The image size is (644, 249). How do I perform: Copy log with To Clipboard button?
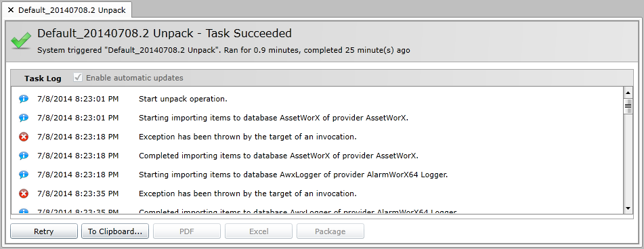click(x=115, y=231)
